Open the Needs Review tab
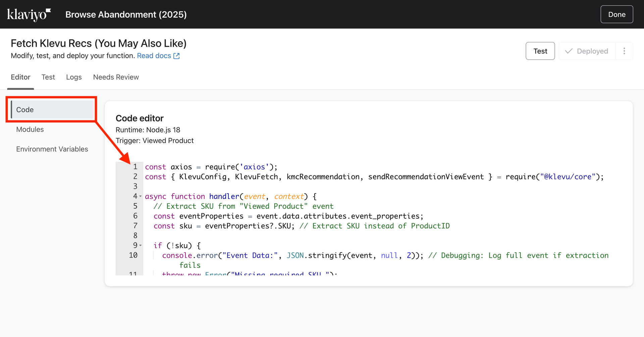This screenshot has width=644, height=337. point(116,77)
